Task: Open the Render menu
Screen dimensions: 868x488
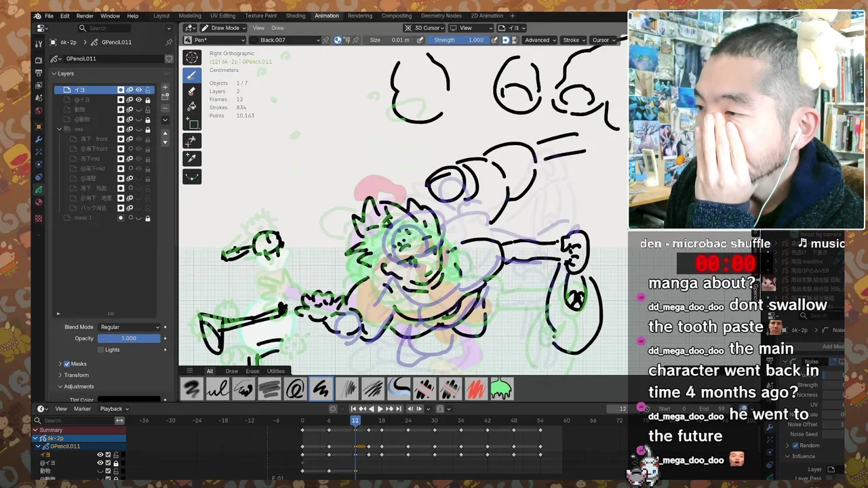Action: click(x=85, y=16)
